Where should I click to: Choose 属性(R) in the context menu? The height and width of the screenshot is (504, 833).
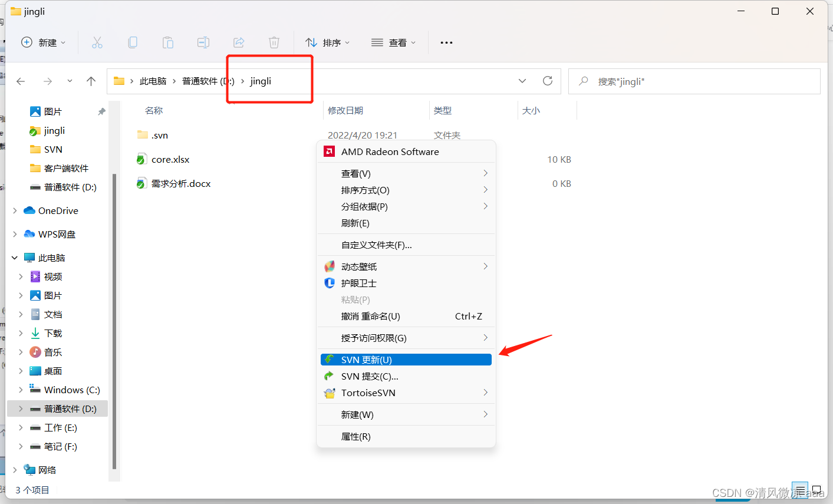pos(407,436)
